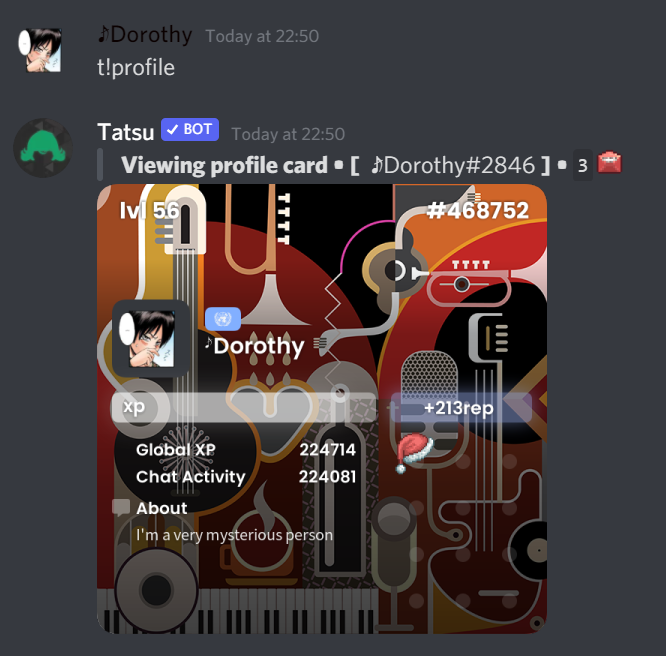Click the verified BOT badge

tap(190, 130)
